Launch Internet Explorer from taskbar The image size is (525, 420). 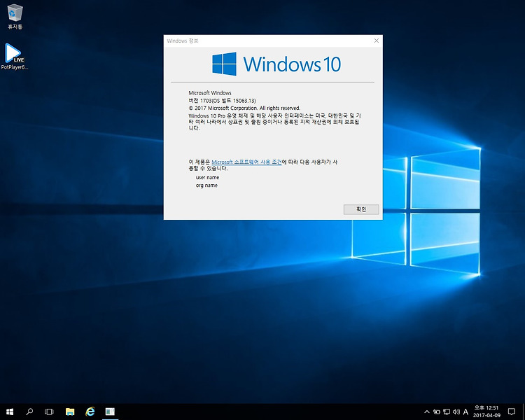tap(90, 412)
